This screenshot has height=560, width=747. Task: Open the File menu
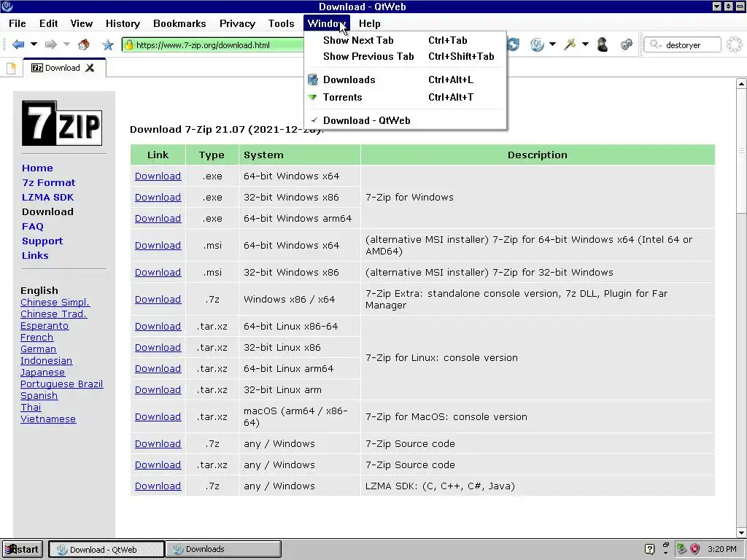tap(18, 23)
